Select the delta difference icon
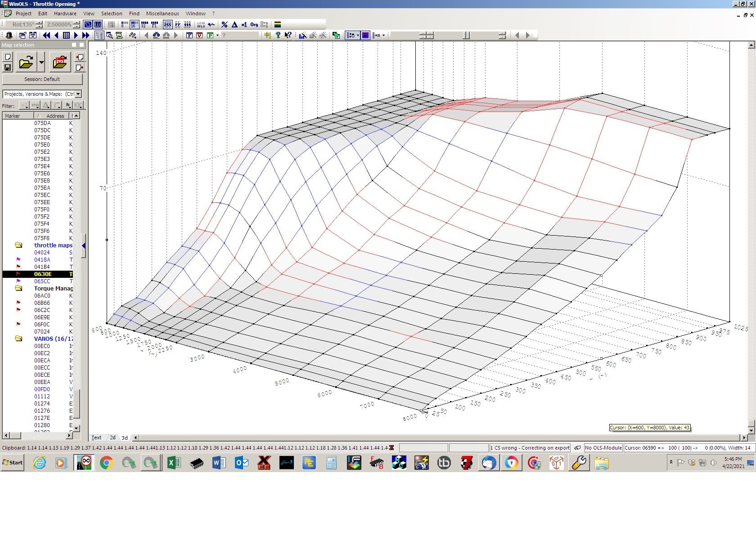The width and height of the screenshot is (756, 544). click(234, 25)
